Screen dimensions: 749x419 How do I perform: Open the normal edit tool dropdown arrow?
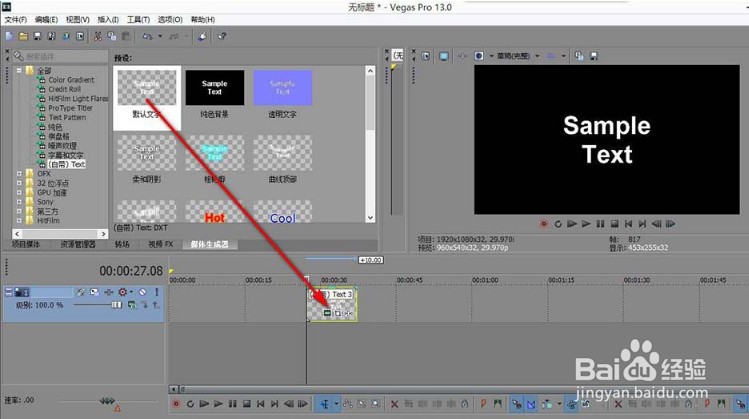click(x=336, y=404)
